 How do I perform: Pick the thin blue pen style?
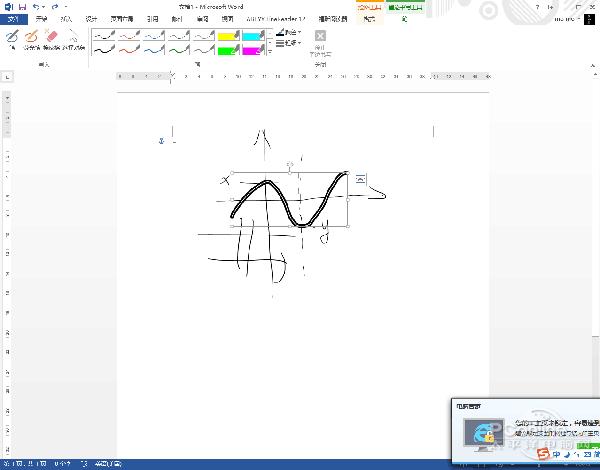point(154,36)
